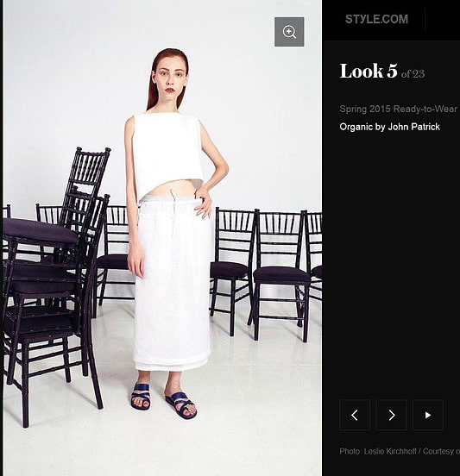
Task: Go to the previous look arrow
Action: [x=355, y=415]
